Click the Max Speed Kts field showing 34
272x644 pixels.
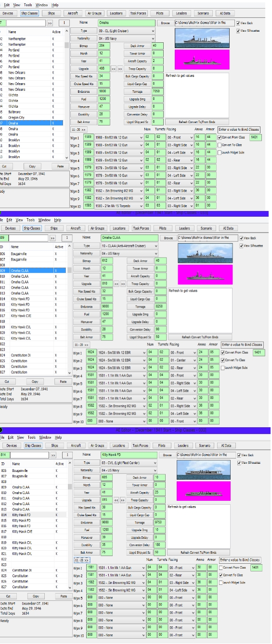104,76
